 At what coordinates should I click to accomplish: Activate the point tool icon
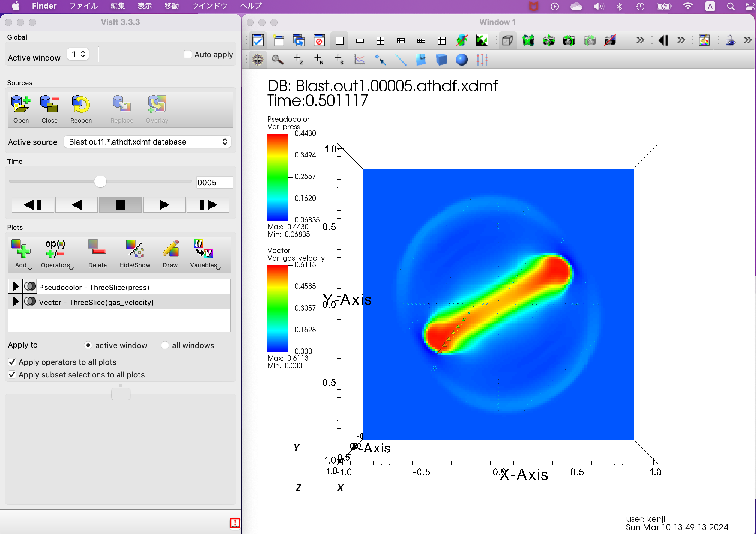pyautogui.click(x=380, y=60)
